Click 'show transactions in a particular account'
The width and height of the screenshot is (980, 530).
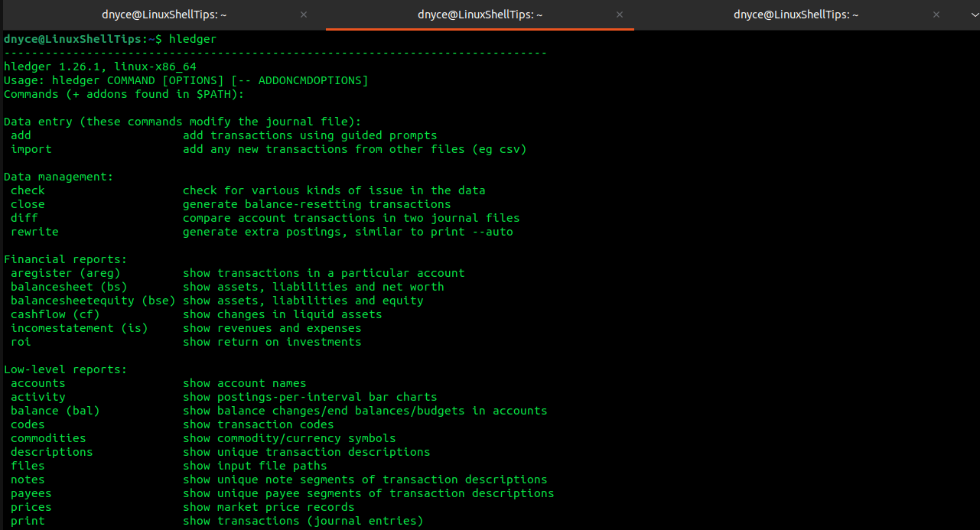[324, 273]
